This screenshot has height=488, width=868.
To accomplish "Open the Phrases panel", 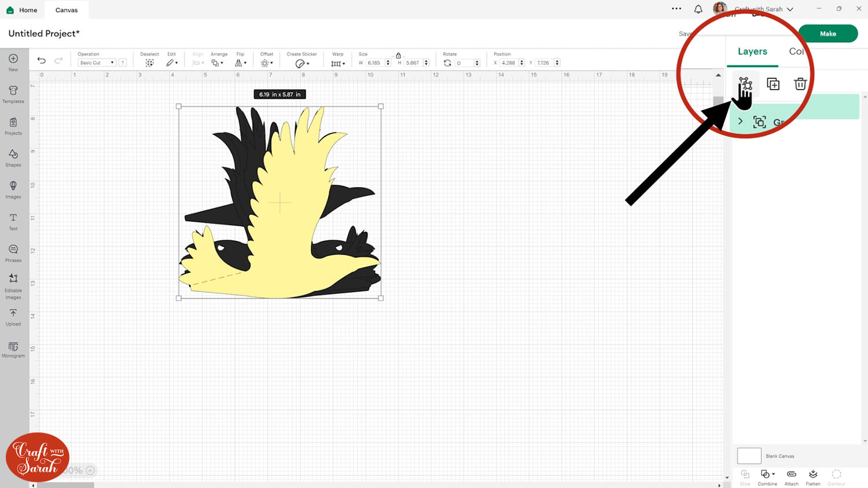I will (x=13, y=250).
